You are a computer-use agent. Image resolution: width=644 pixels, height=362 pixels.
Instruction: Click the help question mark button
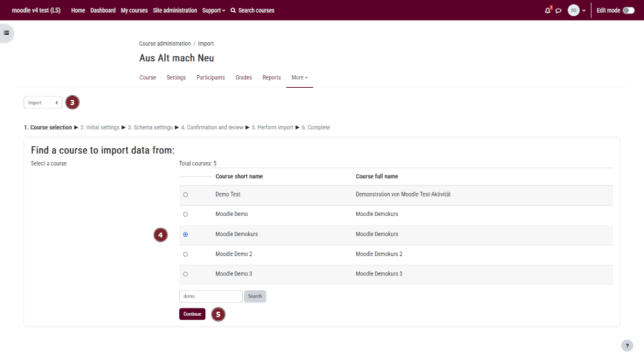627,346
